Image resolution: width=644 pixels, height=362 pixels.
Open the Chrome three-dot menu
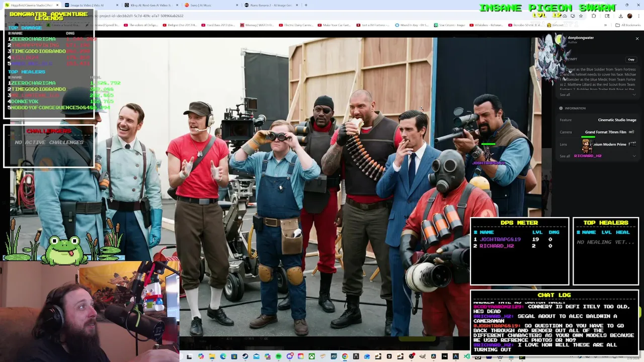638,16
